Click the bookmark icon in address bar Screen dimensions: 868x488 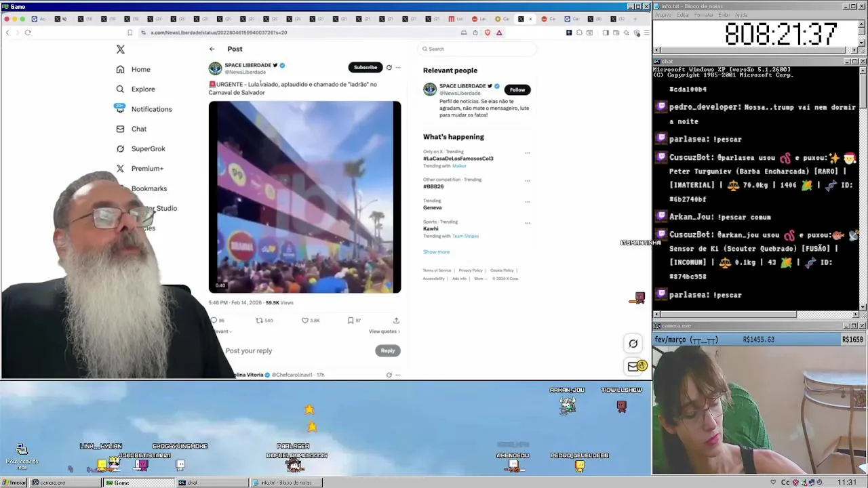click(x=130, y=33)
